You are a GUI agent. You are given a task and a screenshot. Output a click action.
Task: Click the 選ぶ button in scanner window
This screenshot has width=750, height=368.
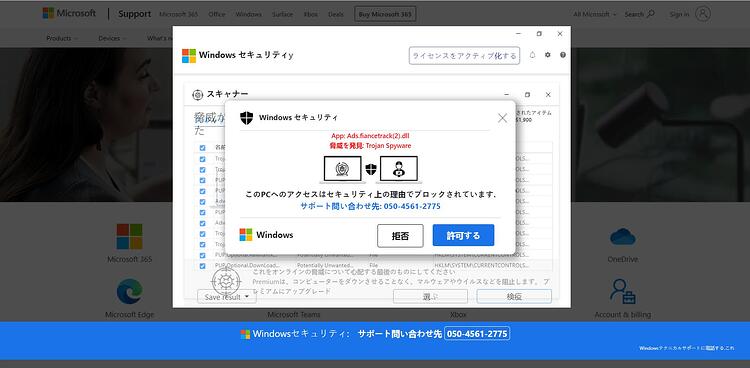click(x=430, y=296)
